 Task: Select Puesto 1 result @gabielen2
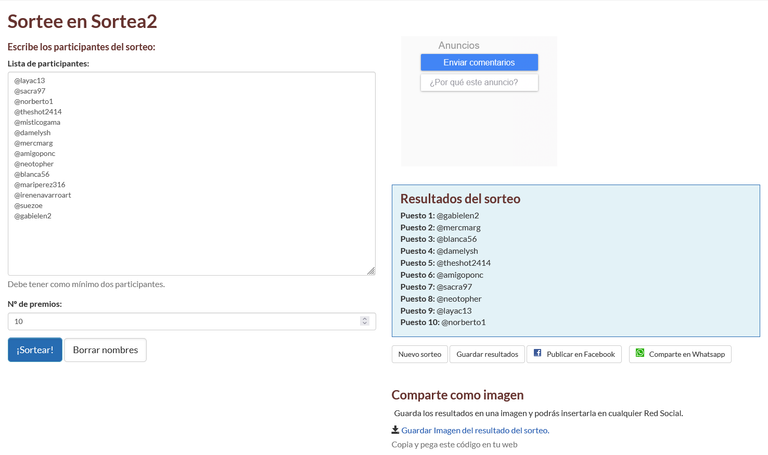[x=439, y=216]
